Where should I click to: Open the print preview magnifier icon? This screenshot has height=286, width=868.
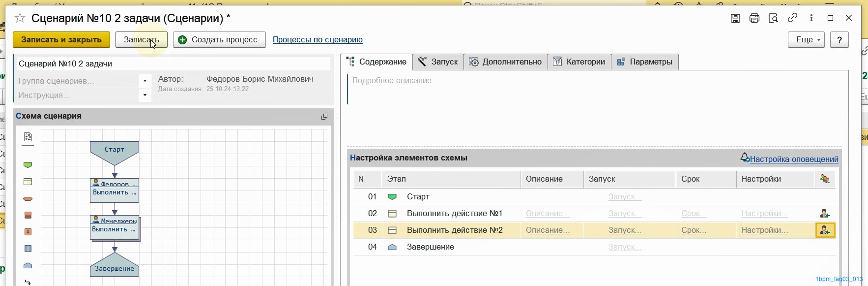click(773, 18)
